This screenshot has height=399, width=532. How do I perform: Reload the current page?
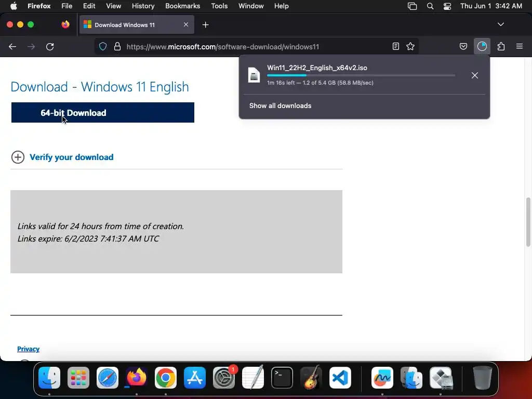(x=50, y=46)
